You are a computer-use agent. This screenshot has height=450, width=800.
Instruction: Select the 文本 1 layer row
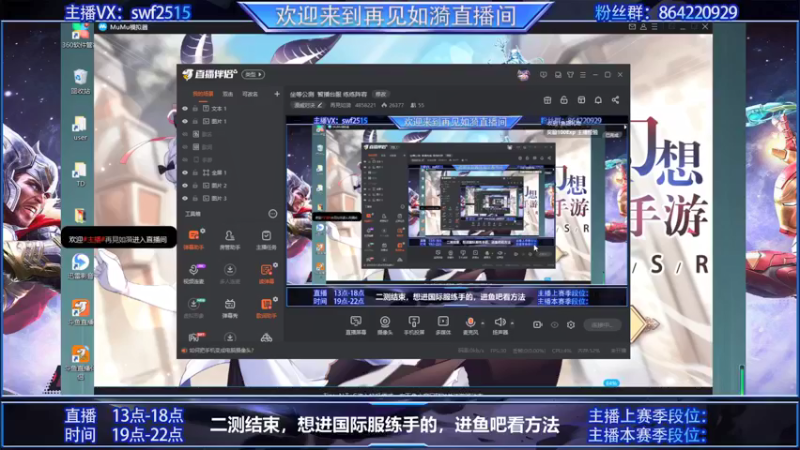[x=231, y=109]
